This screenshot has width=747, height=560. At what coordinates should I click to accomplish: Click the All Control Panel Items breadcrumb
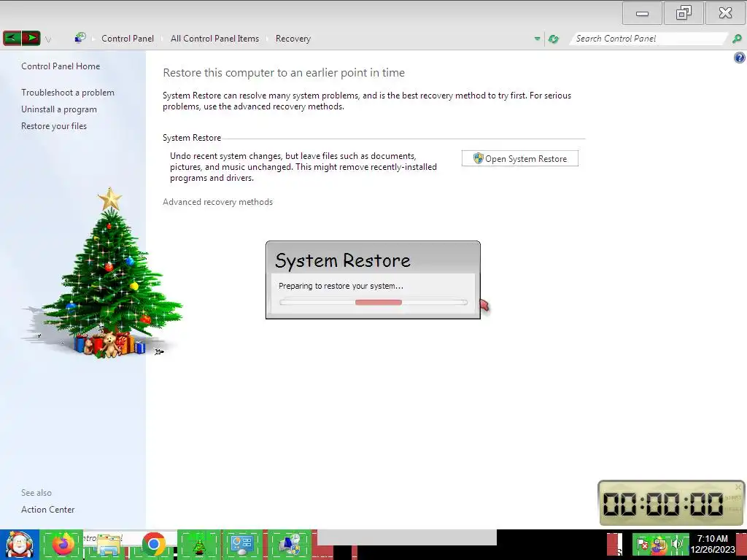215,39
